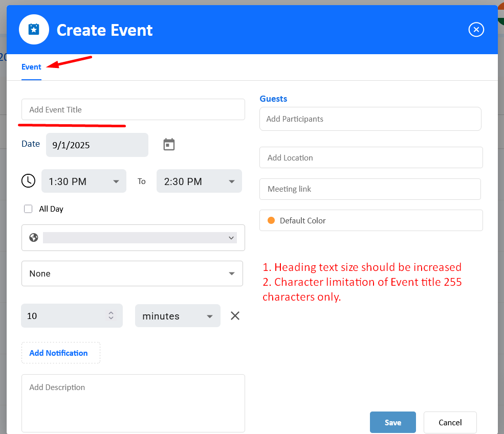Click the clock icon beside start time
The width and height of the screenshot is (504, 434).
point(28,181)
